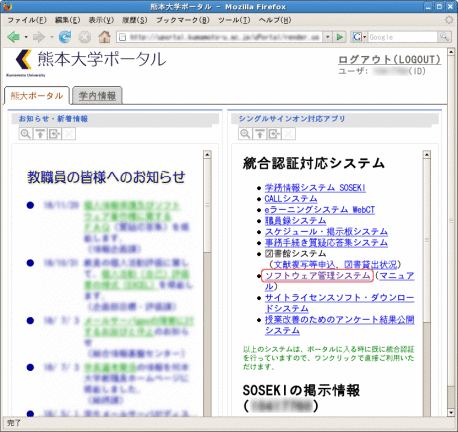Open the 授業改善のためのアンケート結果公開システム link
The image size is (458, 432).
click(x=339, y=325)
